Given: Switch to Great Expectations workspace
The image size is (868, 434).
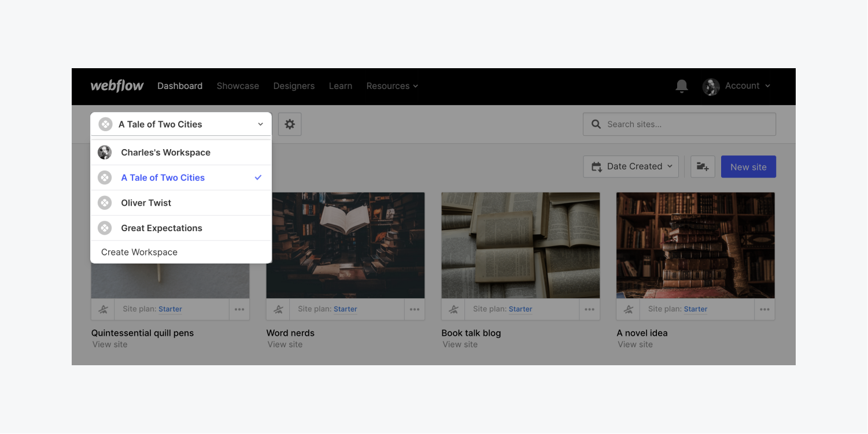Looking at the screenshot, I should coord(181,228).
